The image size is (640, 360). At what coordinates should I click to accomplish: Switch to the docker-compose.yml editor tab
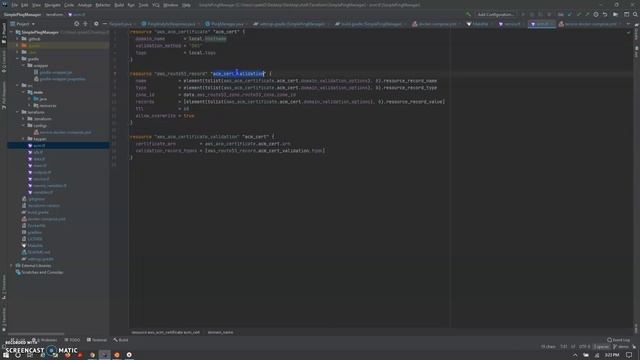point(437,24)
